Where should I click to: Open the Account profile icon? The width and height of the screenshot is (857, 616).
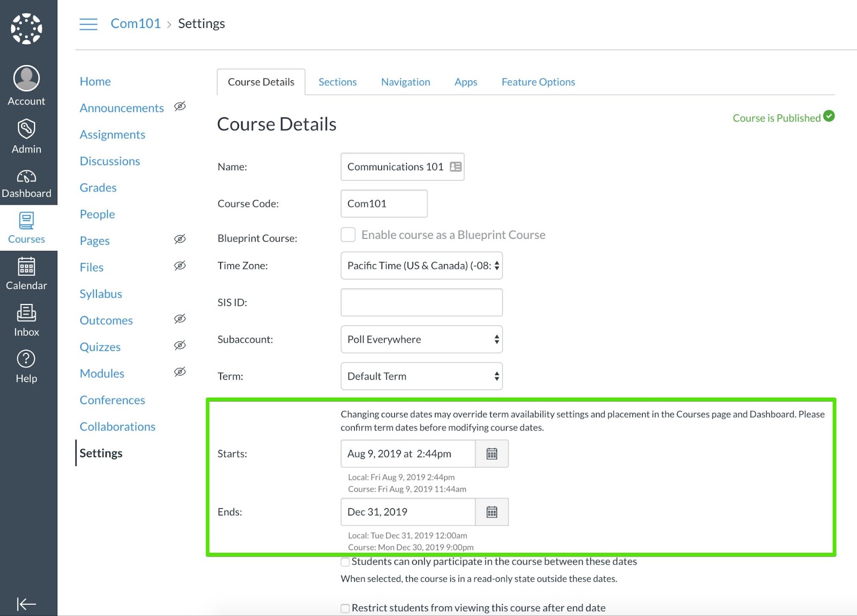26,78
